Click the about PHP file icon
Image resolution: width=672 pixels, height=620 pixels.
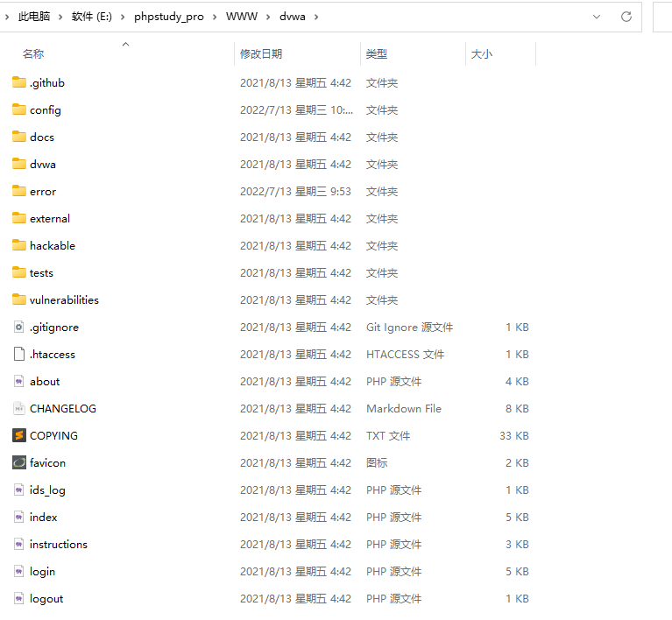coord(19,381)
